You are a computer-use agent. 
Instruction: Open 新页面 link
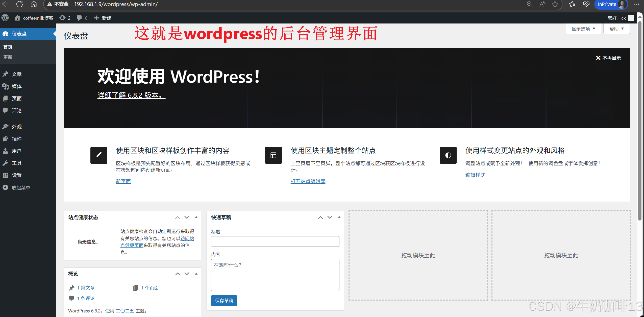(123, 181)
